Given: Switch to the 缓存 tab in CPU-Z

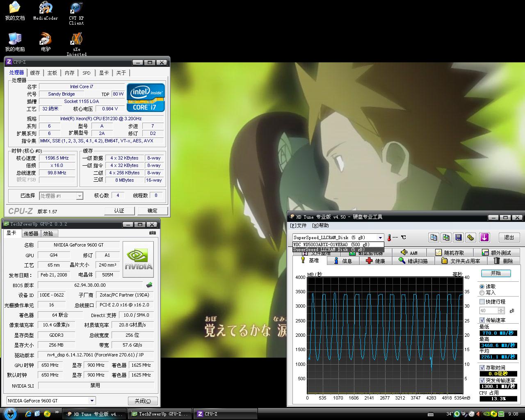Looking at the screenshot, I should [x=35, y=73].
